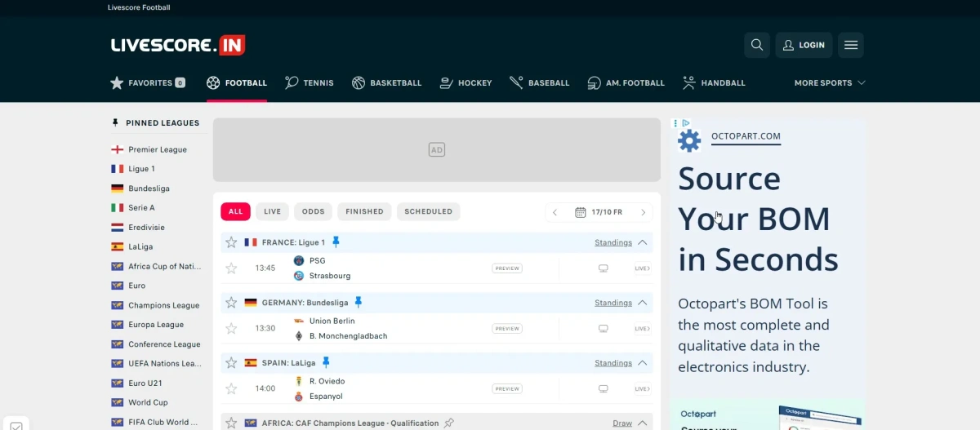Image resolution: width=980 pixels, height=430 pixels.
Task: Unpin Germany Bundesliga pin icon
Action: 358,303
